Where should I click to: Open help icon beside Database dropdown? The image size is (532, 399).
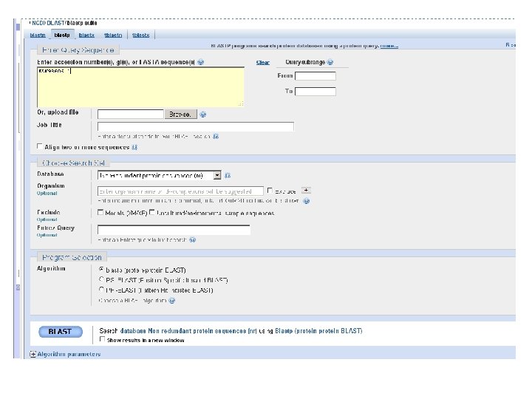click(228, 175)
